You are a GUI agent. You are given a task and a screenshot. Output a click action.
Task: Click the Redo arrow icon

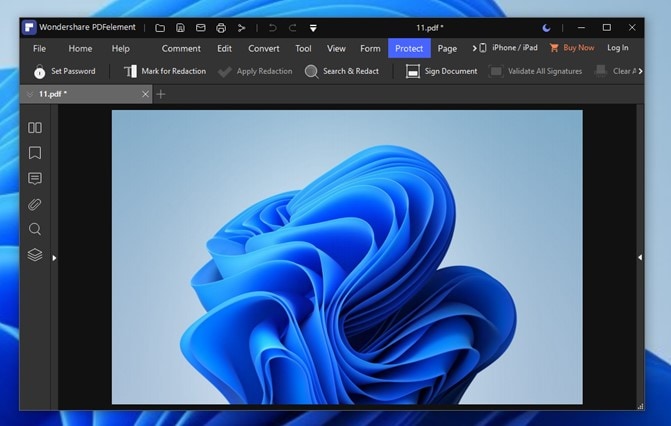[x=293, y=28]
